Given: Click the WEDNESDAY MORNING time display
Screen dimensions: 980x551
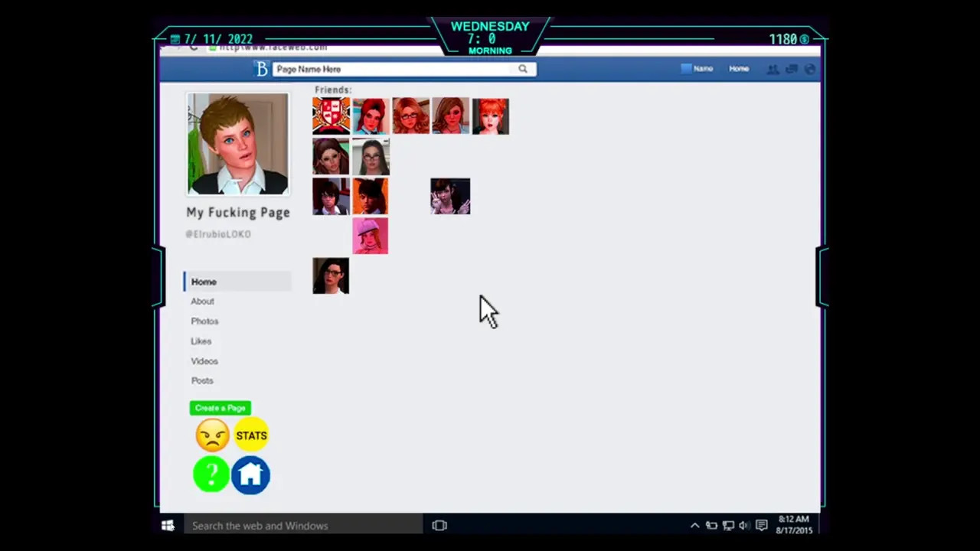Looking at the screenshot, I should click(x=490, y=37).
